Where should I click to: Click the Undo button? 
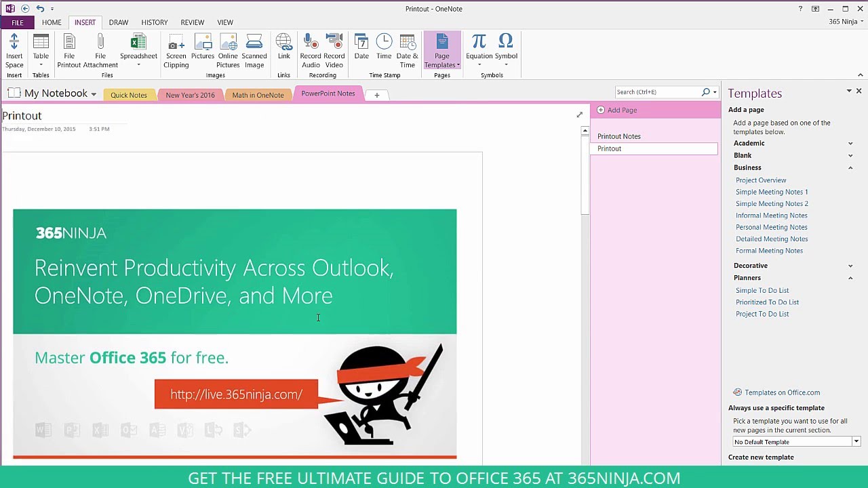[40, 9]
